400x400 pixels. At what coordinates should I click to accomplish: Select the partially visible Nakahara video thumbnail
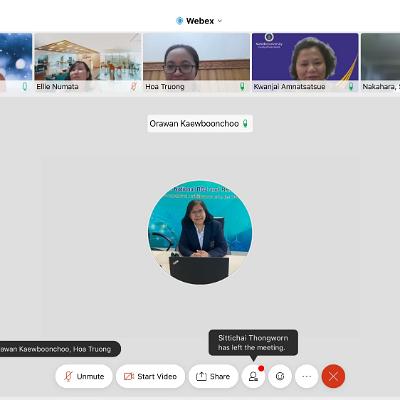coord(380,62)
